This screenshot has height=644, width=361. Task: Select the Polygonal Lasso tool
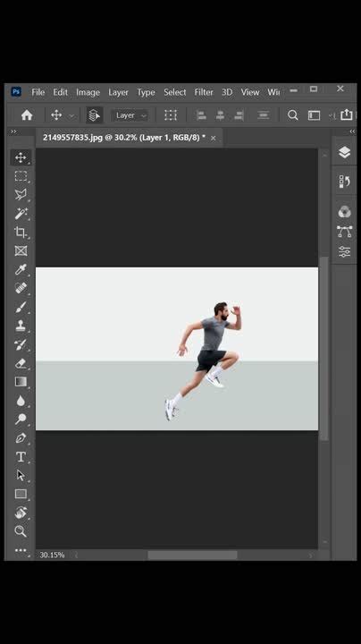[x=21, y=195]
